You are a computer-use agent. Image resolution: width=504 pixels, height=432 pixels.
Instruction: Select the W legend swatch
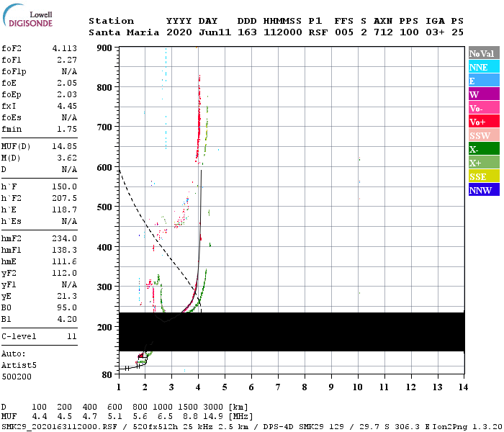coord(484,94)
